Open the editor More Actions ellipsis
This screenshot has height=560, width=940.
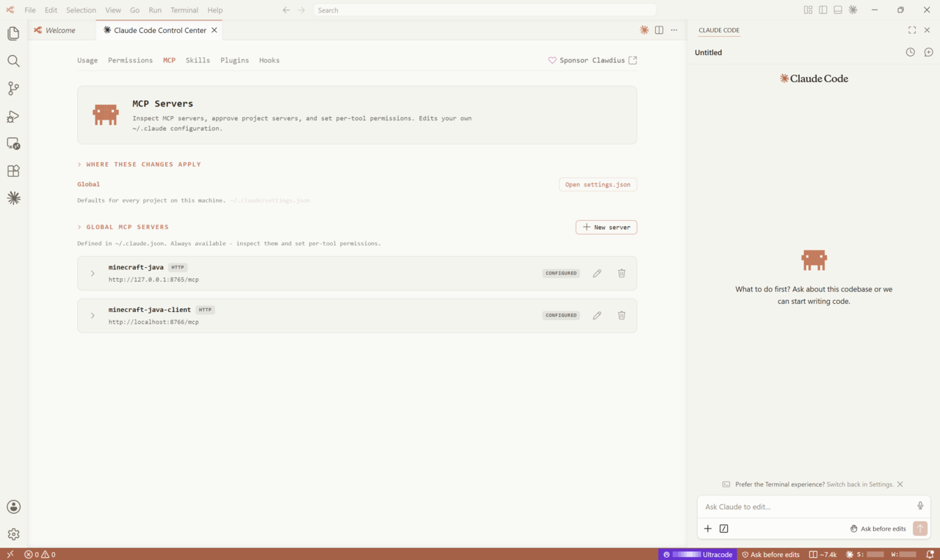(673, 30)
